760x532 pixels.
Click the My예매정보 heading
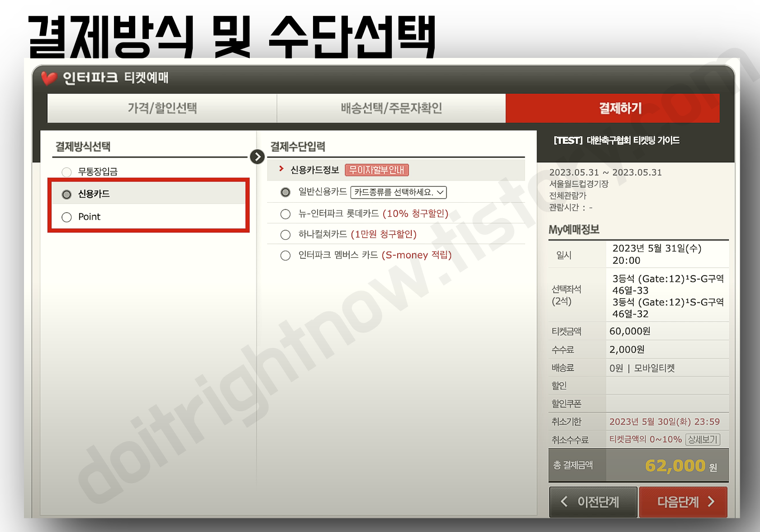tap(574, 229)
